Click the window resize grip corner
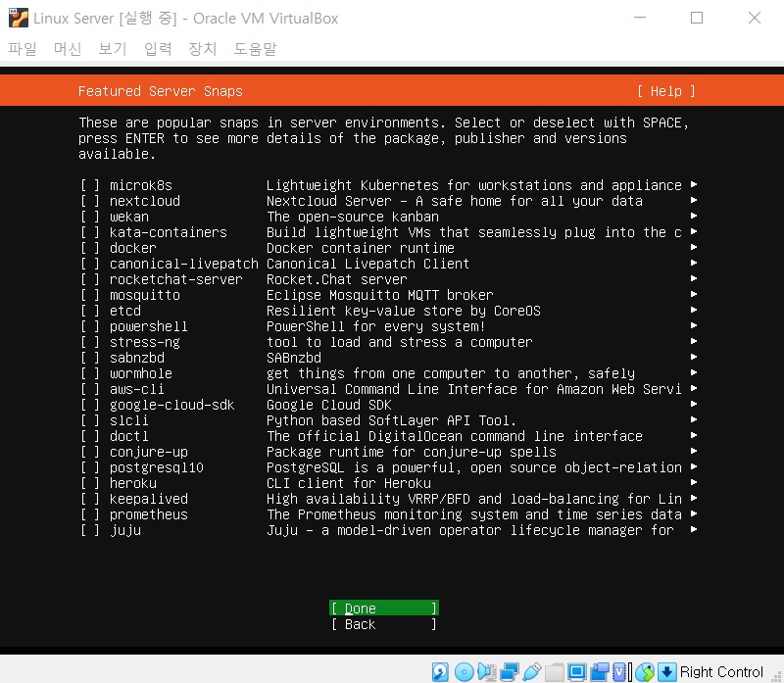The width and height of the screenshot is (784, 683). coord(777,676)
